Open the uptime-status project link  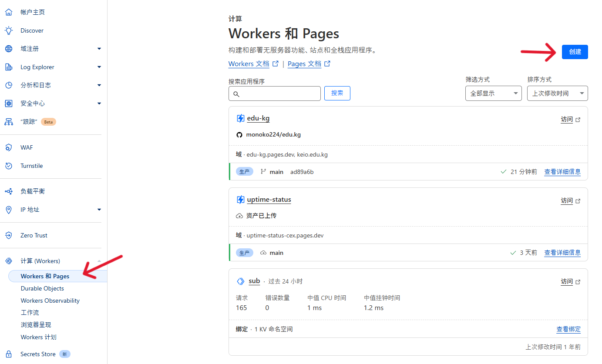pyautogui.click(x=269, y=200)
